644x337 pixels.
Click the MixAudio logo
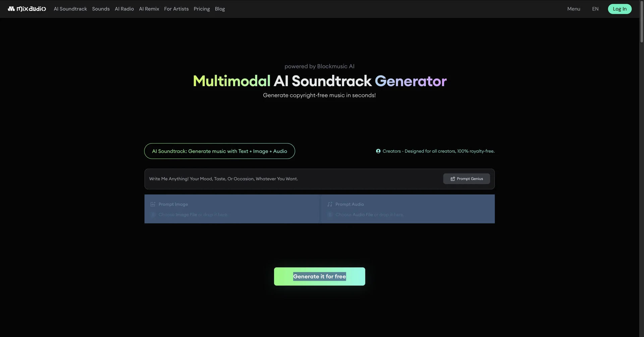27,9
